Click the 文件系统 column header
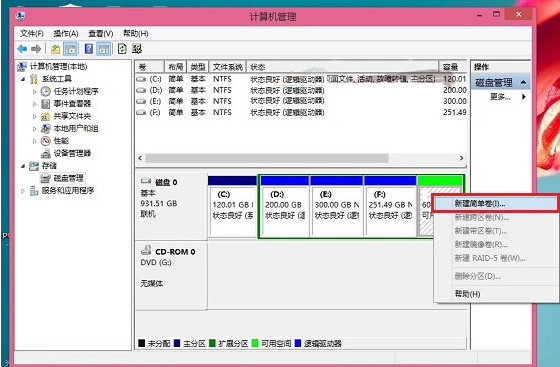Viewport: 560px width, 367px height. [228, 67]
